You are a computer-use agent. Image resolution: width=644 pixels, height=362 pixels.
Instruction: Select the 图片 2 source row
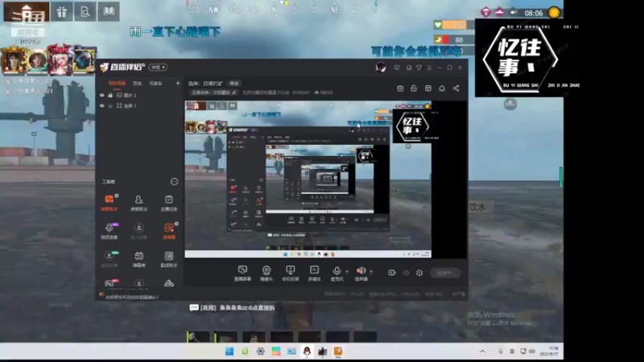(138, 95)
